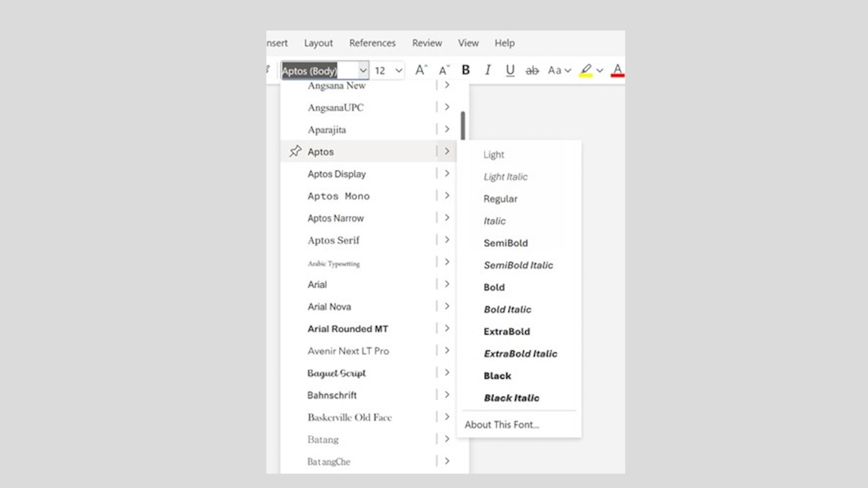Expand Aptos Display styles arrow

tap(447, 174)
